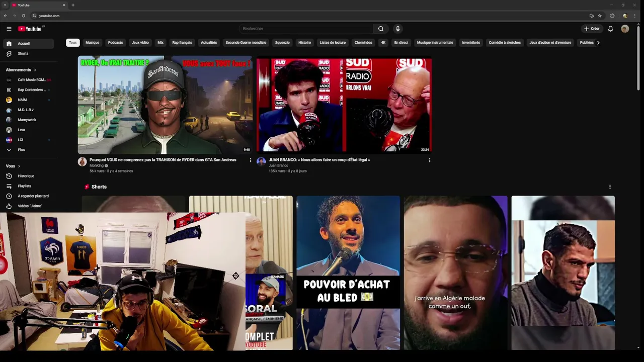Select the Actualités filter chip
Image resolution: width=644 pixels, height=362 pixels.
pos(209,43)
